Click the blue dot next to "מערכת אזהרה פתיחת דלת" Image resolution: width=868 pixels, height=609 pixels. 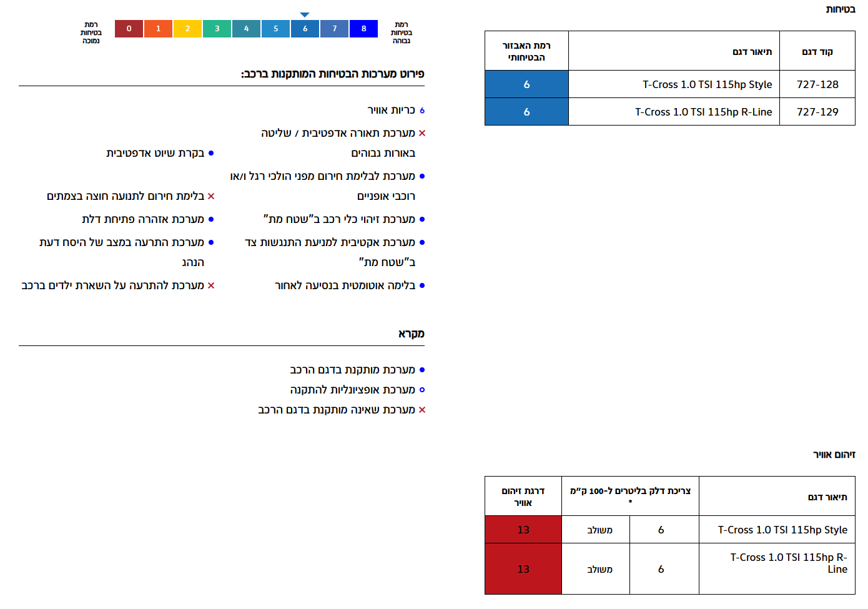[211, 219]
